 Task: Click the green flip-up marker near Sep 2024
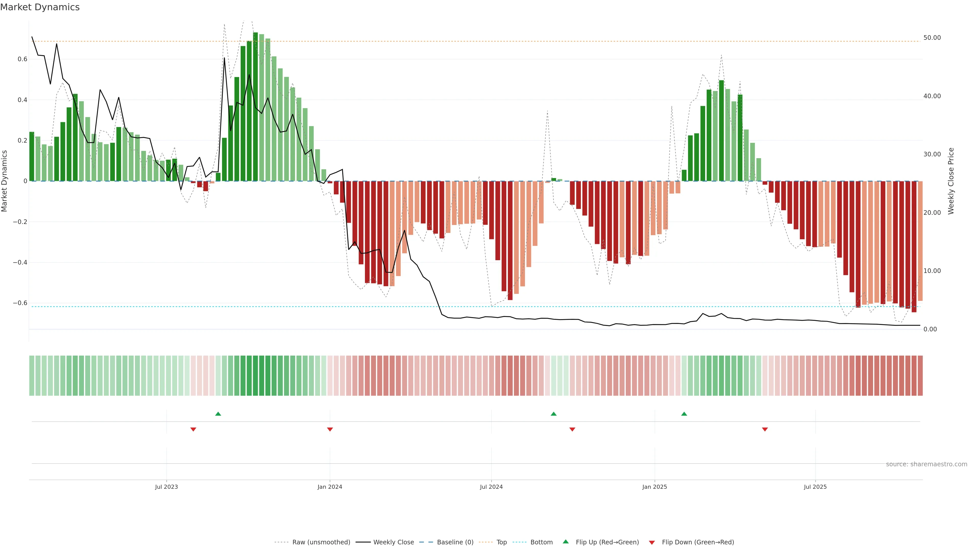coord(554,414)
